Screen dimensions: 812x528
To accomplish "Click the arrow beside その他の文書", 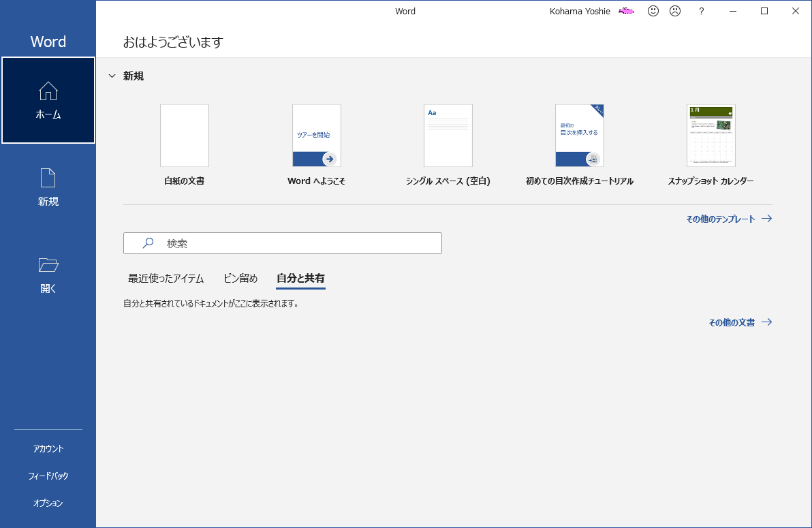I will [767, 322].
